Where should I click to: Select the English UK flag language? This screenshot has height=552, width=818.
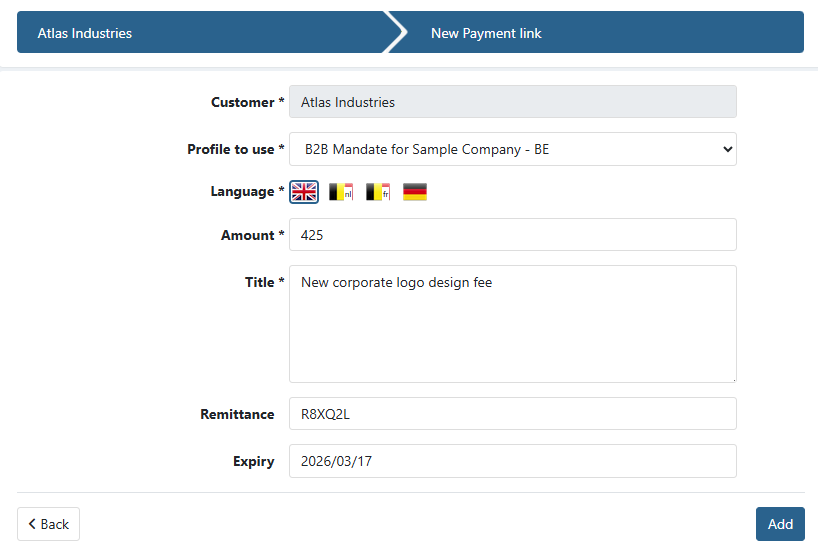click(304, 192)
